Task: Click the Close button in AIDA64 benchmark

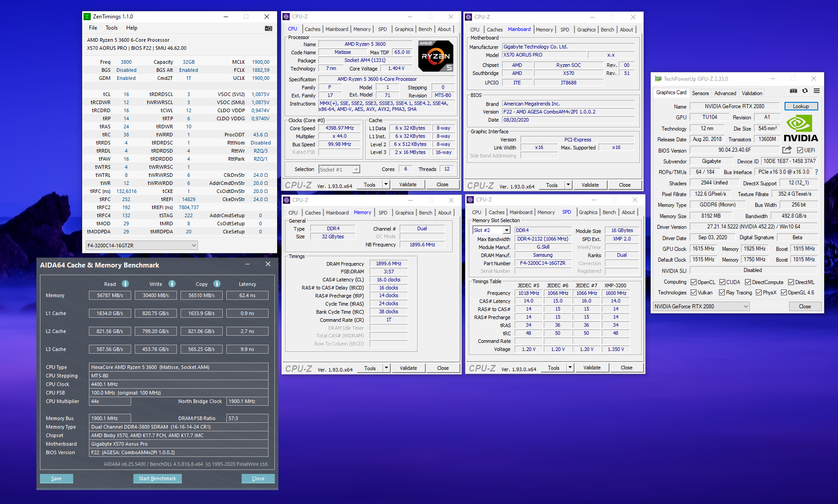Action: point(258,478)
